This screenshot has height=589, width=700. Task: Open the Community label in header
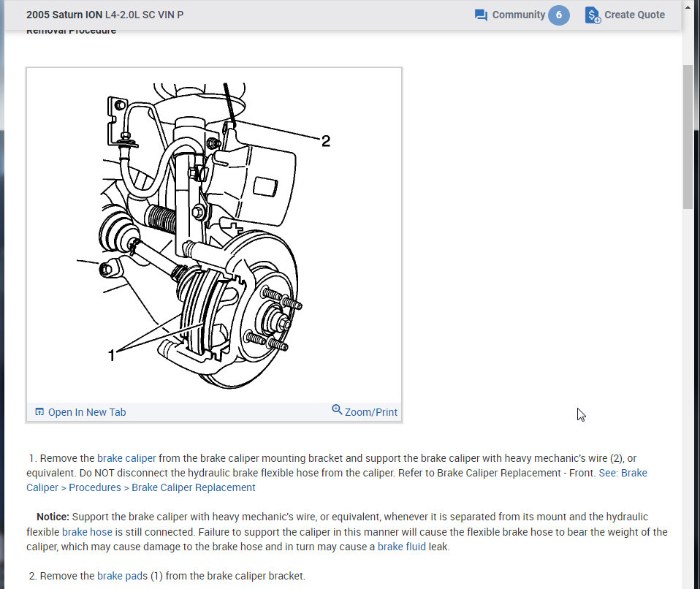pos(518,15)
